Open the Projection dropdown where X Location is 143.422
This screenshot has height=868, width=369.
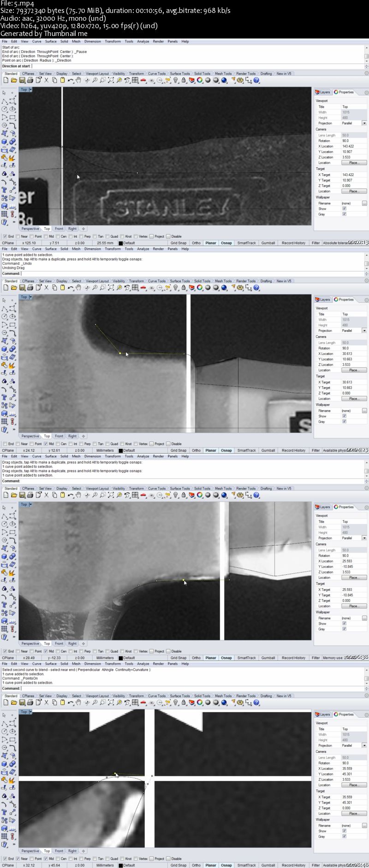point(364,123)
